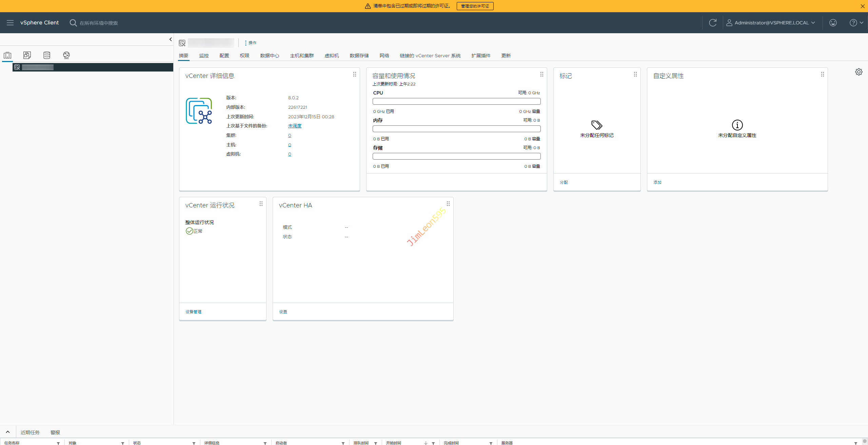Select VMs and Templates inventory icon
The height and width of the screenshot is (445, 868).
[27, 55]
